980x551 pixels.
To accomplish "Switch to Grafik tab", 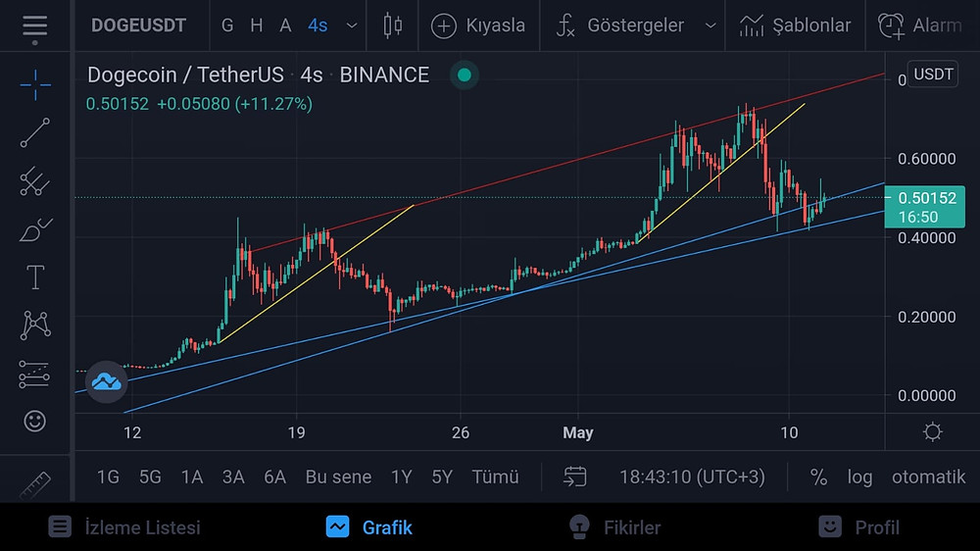I will pyautogui.click(x=368, y=527).
